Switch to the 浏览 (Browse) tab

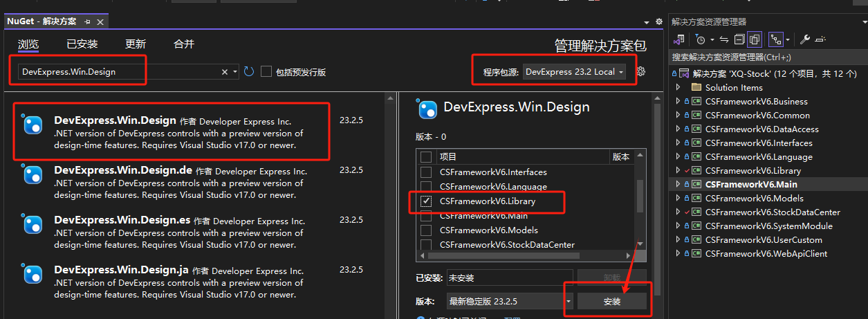(x=28, y=44)
